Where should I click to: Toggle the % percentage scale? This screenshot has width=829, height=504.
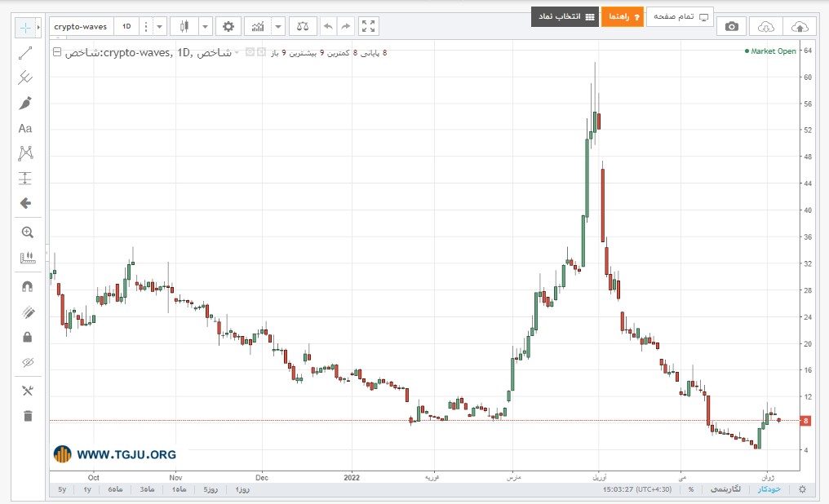[690, 490]
